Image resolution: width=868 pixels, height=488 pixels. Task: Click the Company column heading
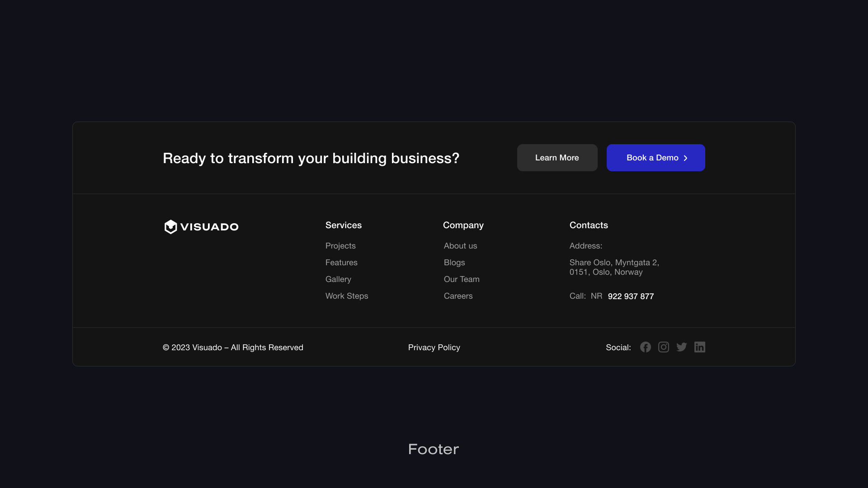(463, 225)
